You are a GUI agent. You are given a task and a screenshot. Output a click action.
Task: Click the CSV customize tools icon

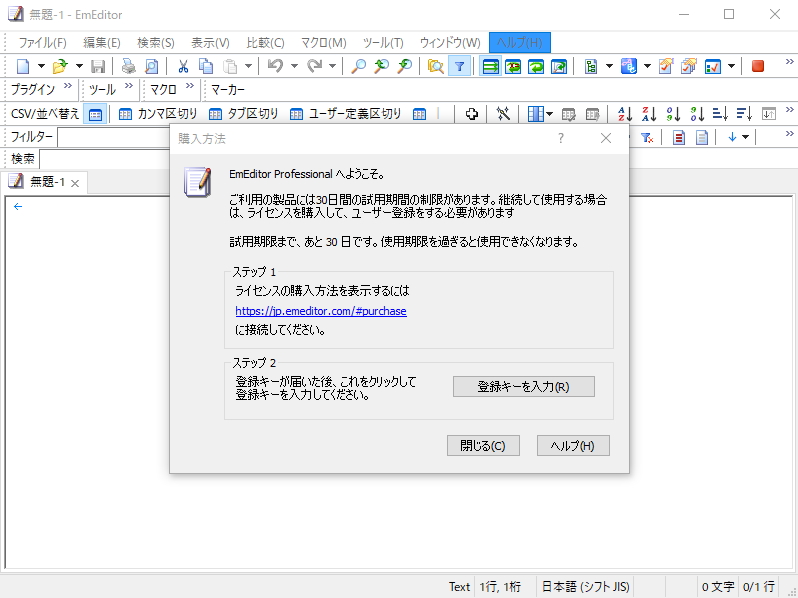pyautogui.click(x=503, y=114)
